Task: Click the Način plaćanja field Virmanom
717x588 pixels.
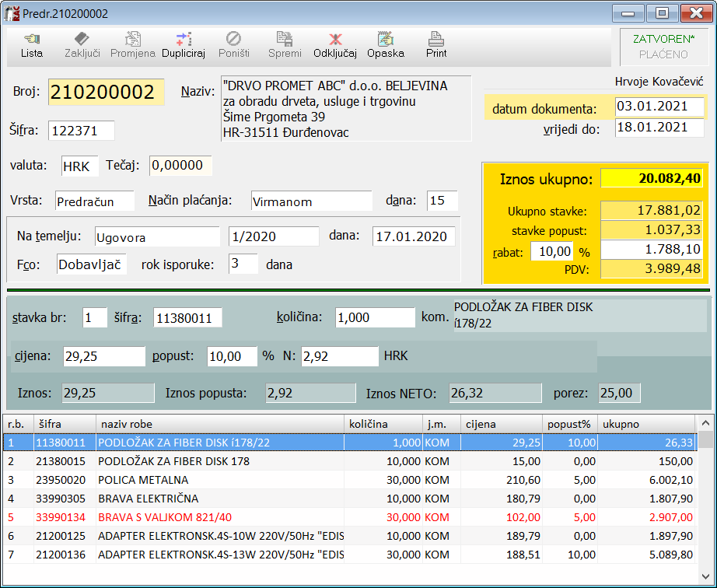Action: (312, 201)
